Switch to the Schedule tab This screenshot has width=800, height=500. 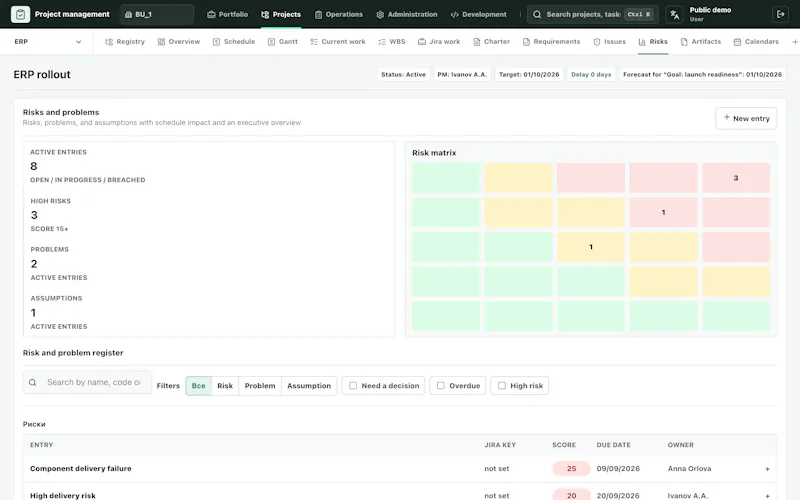pyautogui.click(x=234, y=42)
